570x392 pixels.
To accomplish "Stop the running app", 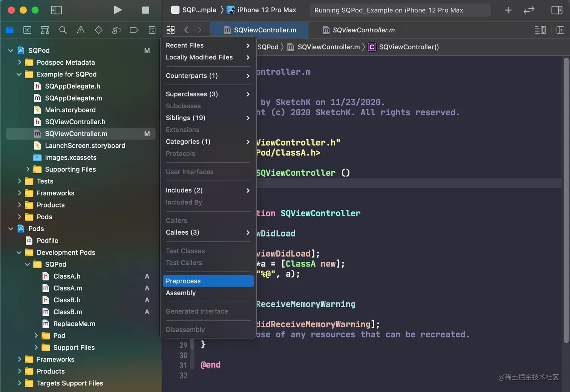I will tap(146, 10).
